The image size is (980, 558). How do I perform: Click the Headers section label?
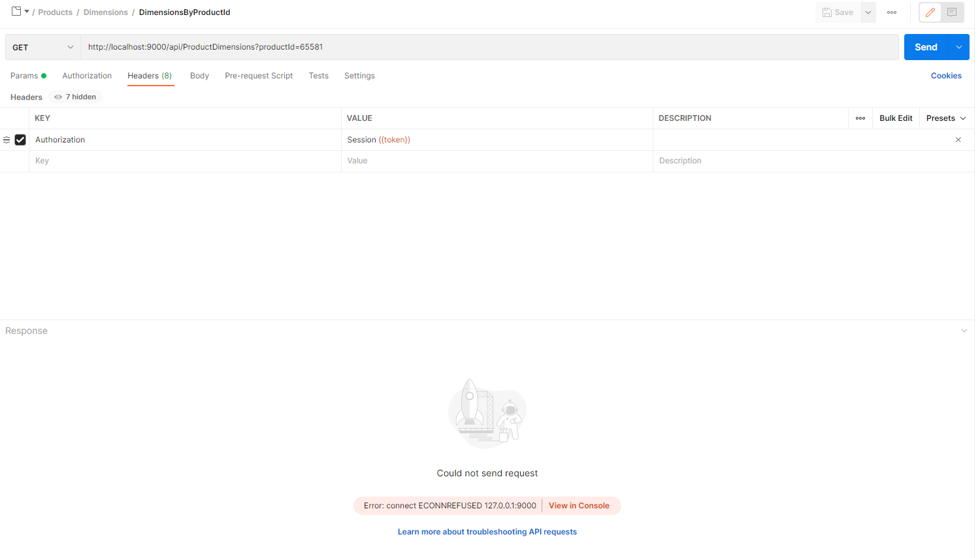tap(26, 97)
